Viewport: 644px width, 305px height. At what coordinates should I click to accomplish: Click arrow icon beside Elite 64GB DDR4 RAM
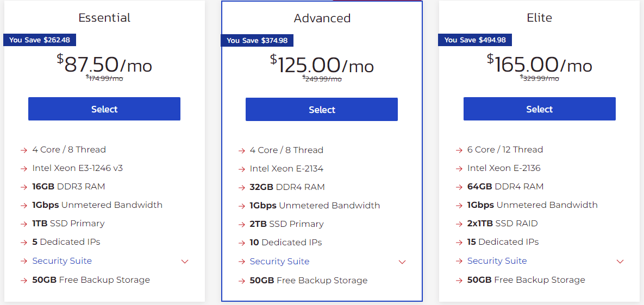459,187
